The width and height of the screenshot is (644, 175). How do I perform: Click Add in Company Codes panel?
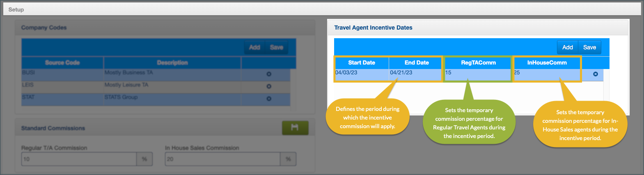pos(254,47)
